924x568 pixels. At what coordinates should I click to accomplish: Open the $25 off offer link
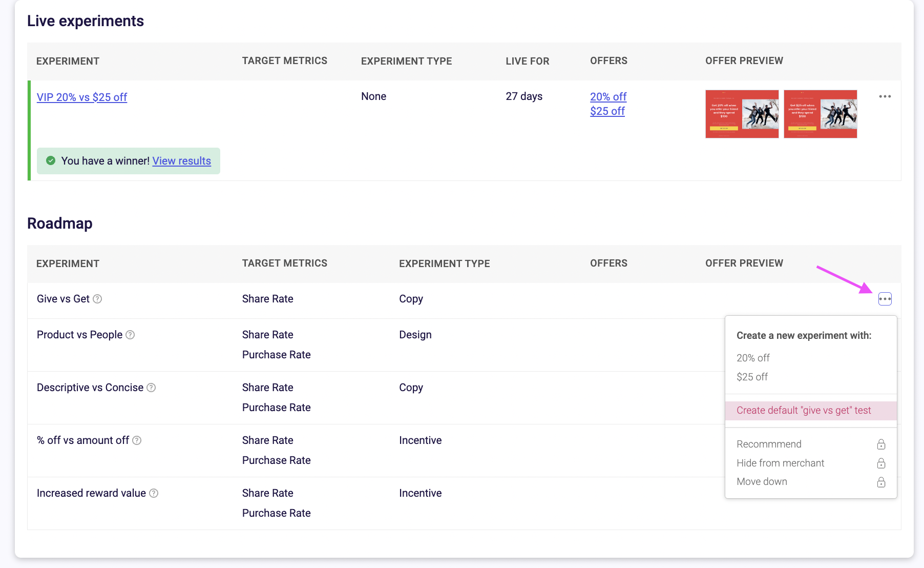[607, 111]
